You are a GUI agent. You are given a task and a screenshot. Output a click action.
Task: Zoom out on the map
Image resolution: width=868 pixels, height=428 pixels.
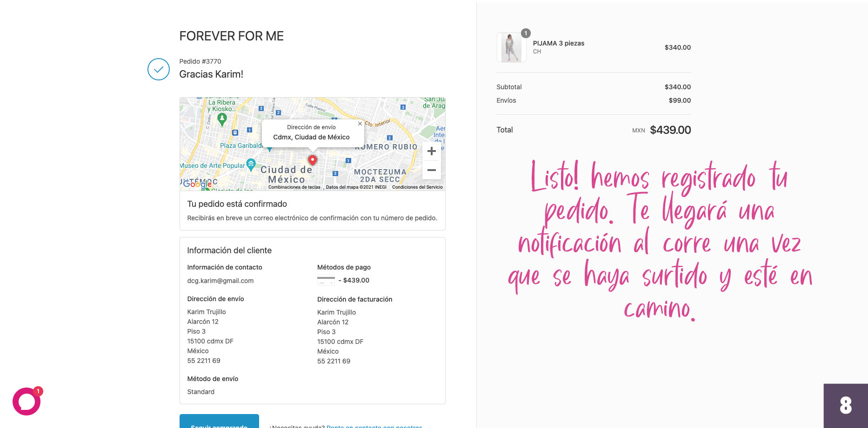pos(431,170)
